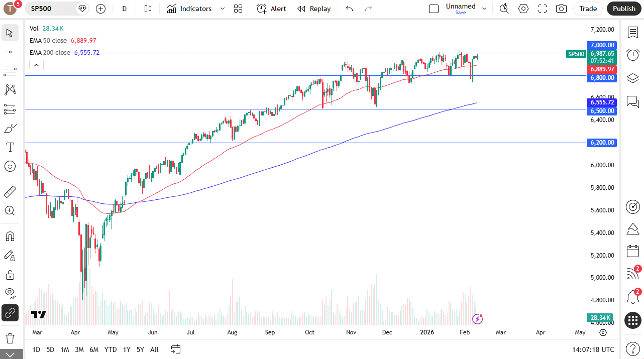Open the alerts clock panel
The width and height of the screenshot is (644, 359).
tap(633, 55)
